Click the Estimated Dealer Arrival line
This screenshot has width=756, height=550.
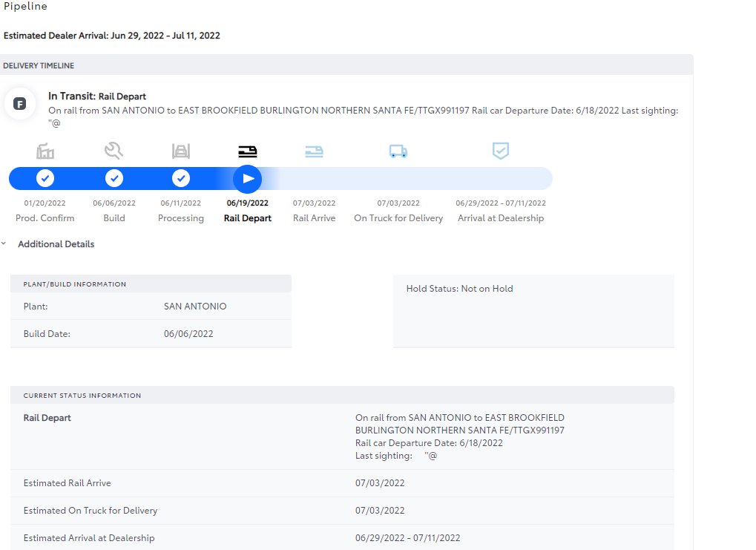[112, 36]
